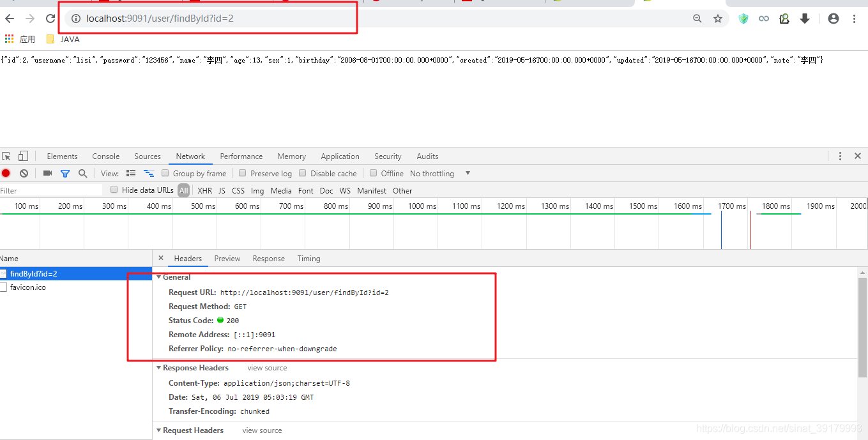The height and width of the screenshot is (440, 868).
Task: Click the network Filter text field
Action: click(x=51, y=190)
